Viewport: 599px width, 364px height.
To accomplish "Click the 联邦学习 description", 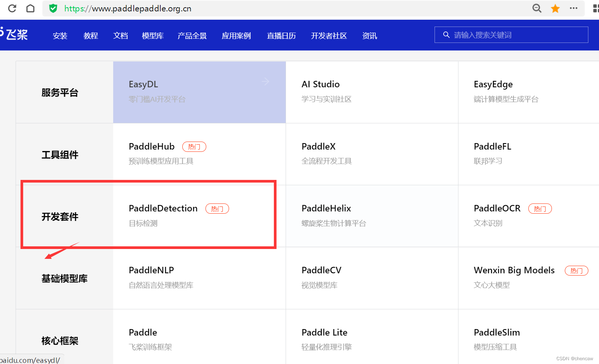I will pos(488,161).
